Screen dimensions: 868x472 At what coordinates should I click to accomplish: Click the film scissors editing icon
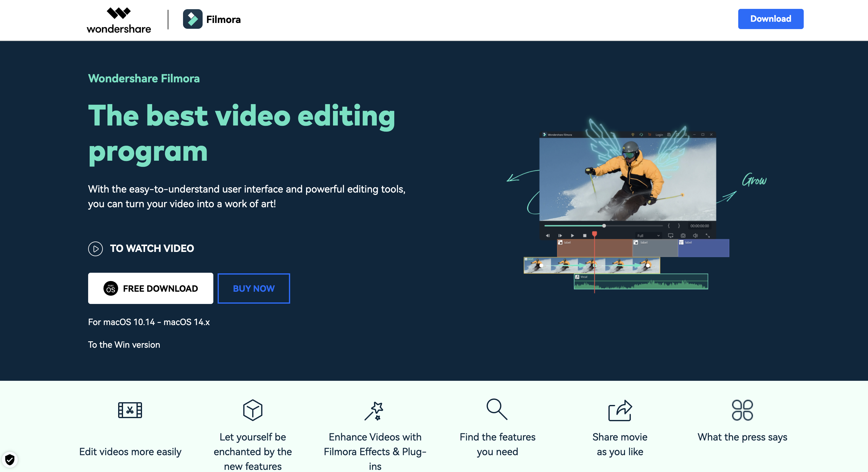point(130,410)
